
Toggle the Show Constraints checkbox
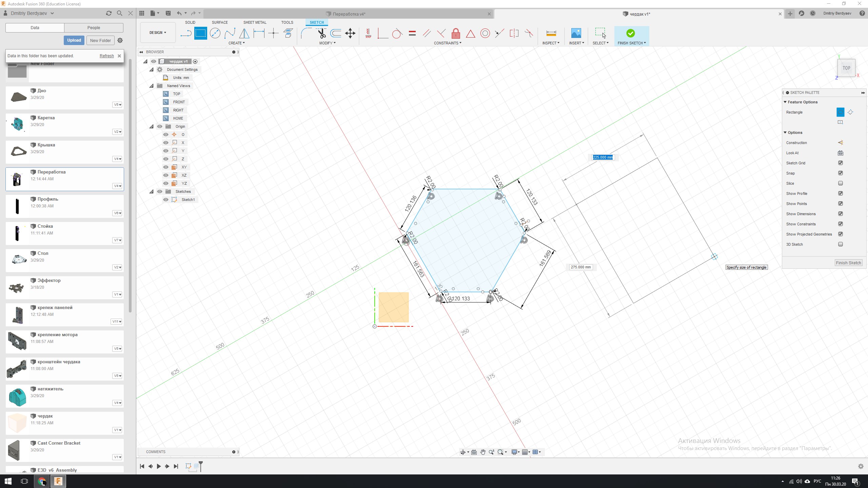tap(841, 224)
